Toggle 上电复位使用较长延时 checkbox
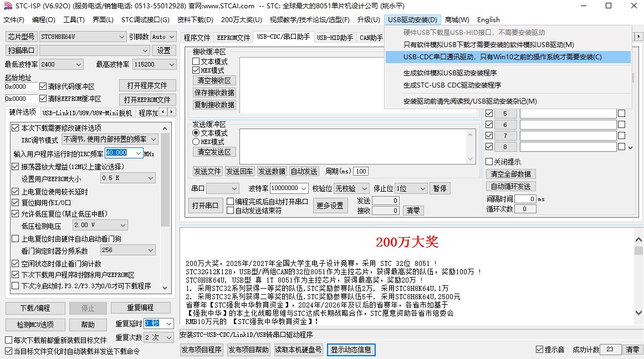The image size is (644, 359). point(15,192)
